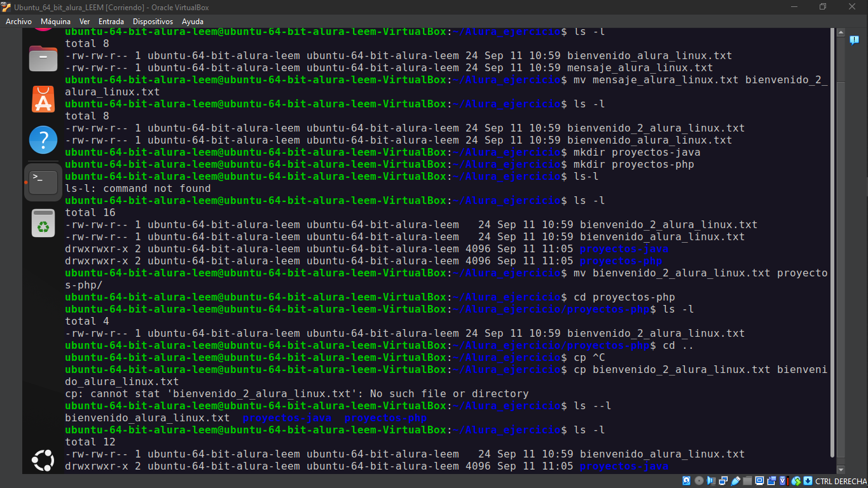Launch Ubuntu App Center from the dock
Image resolution: width=868 pixels, height=488 pixels.
click(x=43, y=99)
